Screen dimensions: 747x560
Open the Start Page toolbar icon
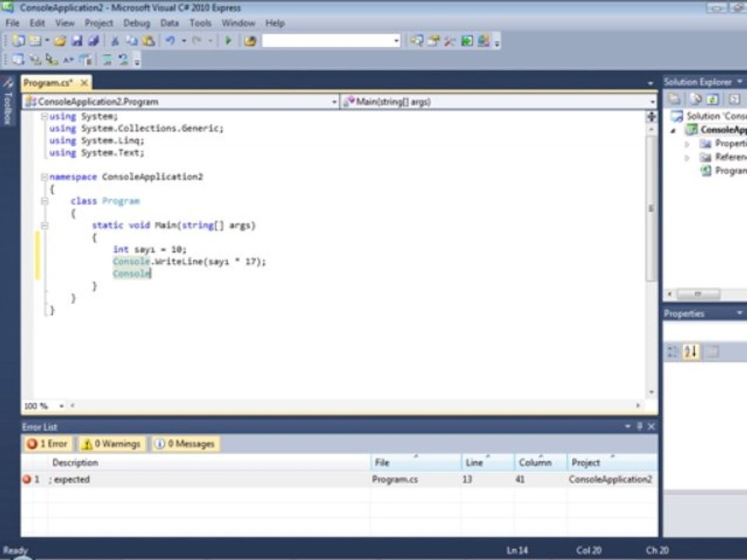point(467,41)
